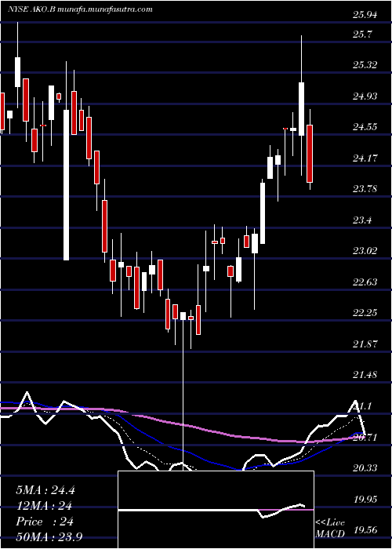Click the 20.71 price axis label
Image resolution: width=392 pixels, height=549 pixels.
pos(367,437)
